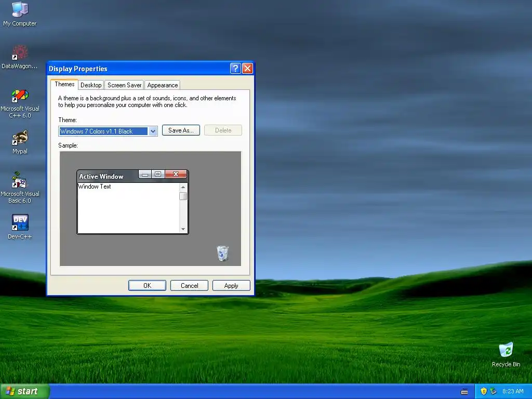Click the Cancel button
The width and height of the screenshot is (532, 399).
click(x=189, y=286)
